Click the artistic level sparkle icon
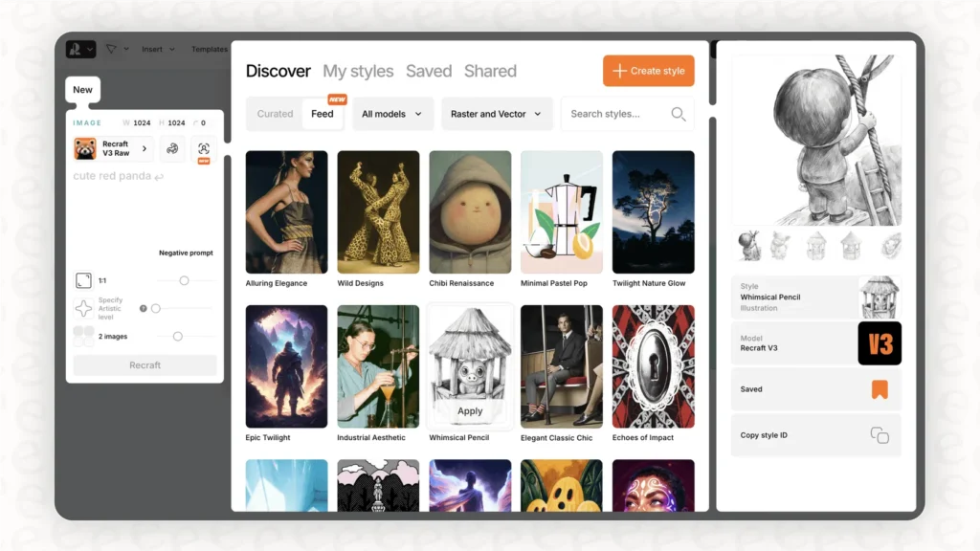 click(83, 308)
